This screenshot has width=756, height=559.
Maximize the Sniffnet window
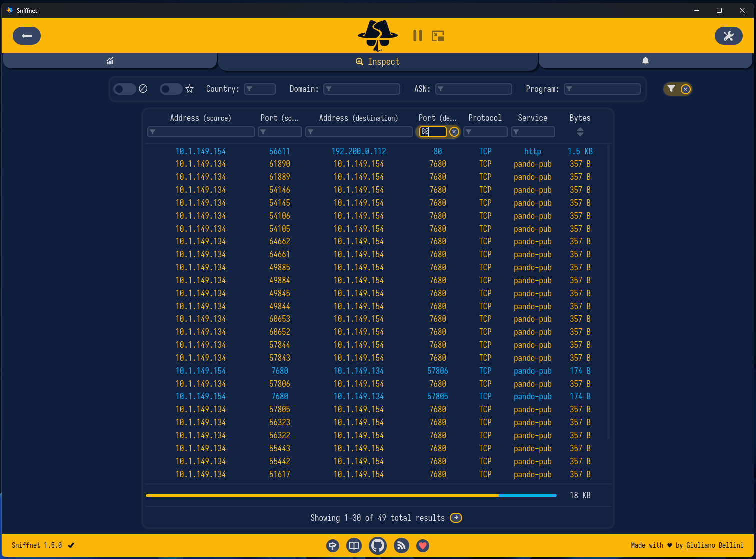719,10
